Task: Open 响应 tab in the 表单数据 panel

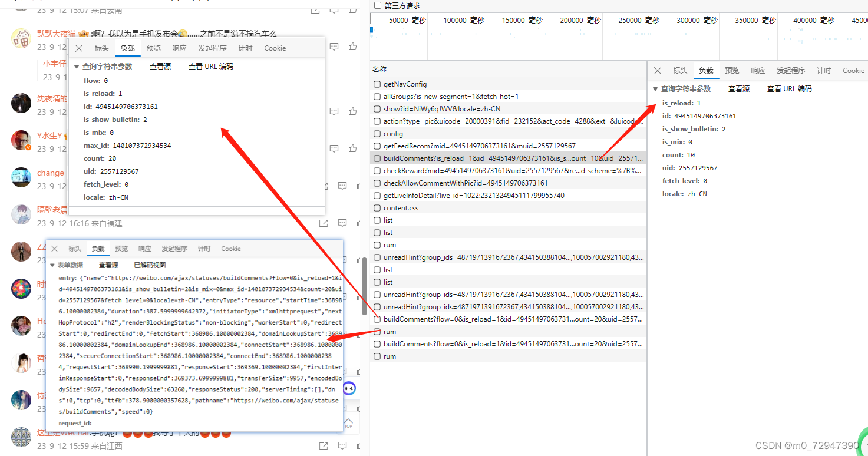Action: (x=144, y=249)
